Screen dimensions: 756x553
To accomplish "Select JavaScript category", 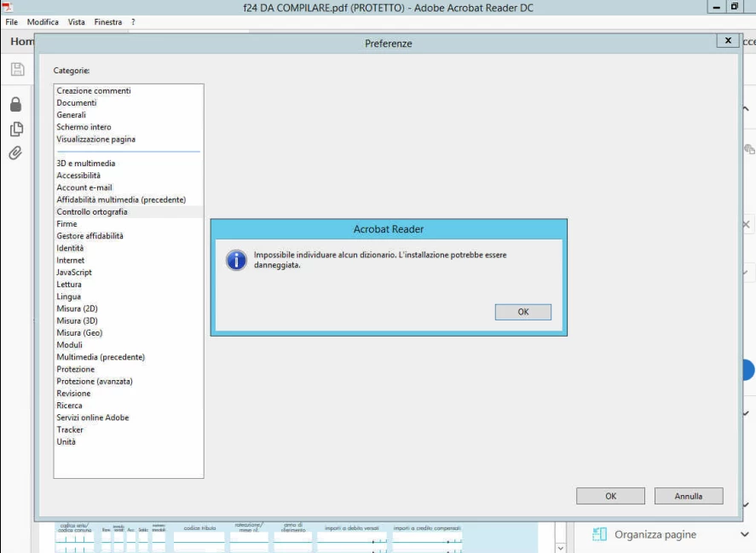I will tap(128, 272).
